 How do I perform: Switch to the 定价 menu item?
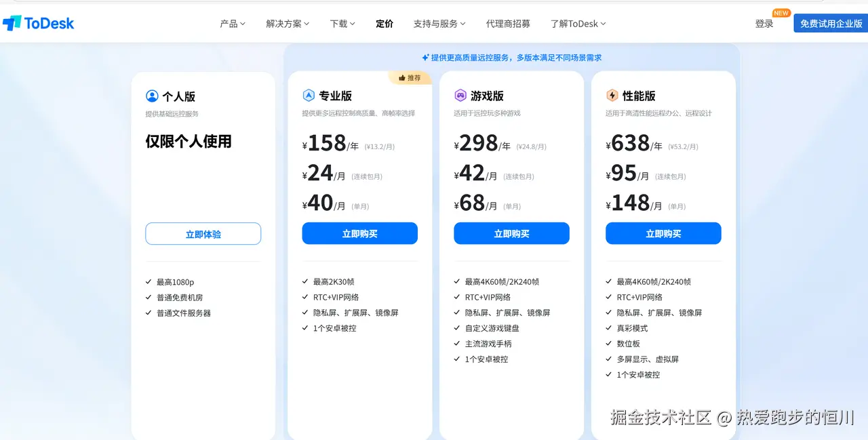[x=384, y=23]
